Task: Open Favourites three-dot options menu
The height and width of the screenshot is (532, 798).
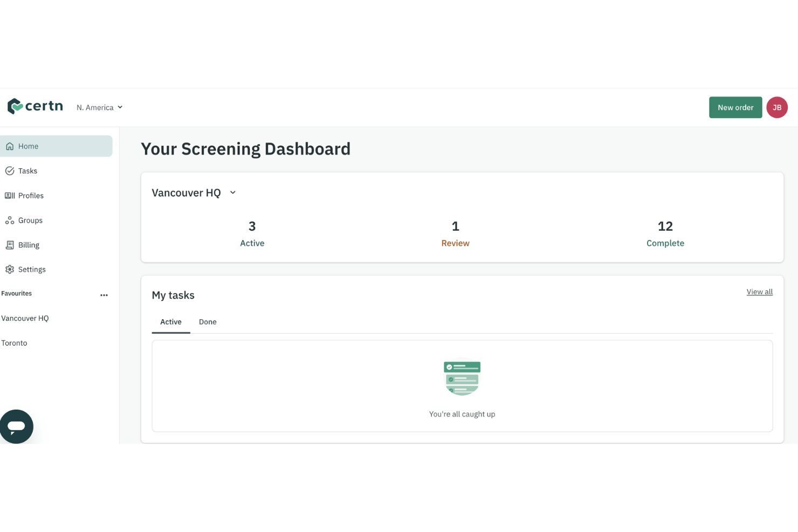Action: (x=104, y=295)
